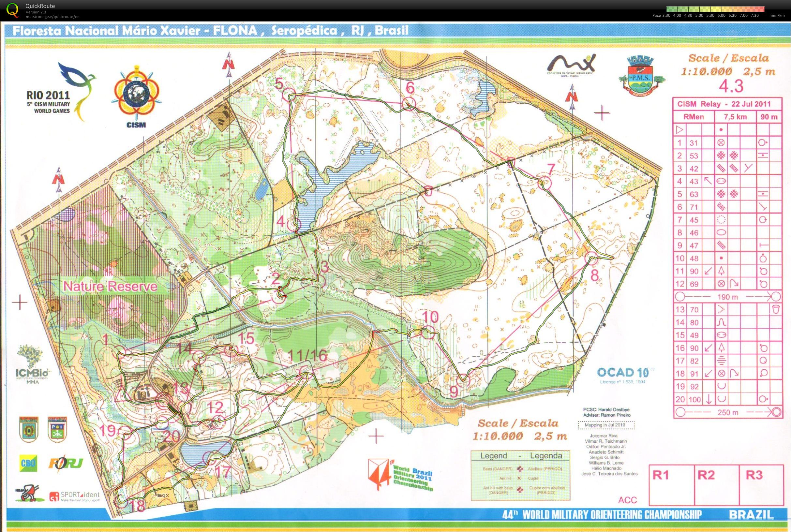Click the 'Mapping in Jul 2010' box
The width and height of the screenshot is (791, 532).
(606, 425)
